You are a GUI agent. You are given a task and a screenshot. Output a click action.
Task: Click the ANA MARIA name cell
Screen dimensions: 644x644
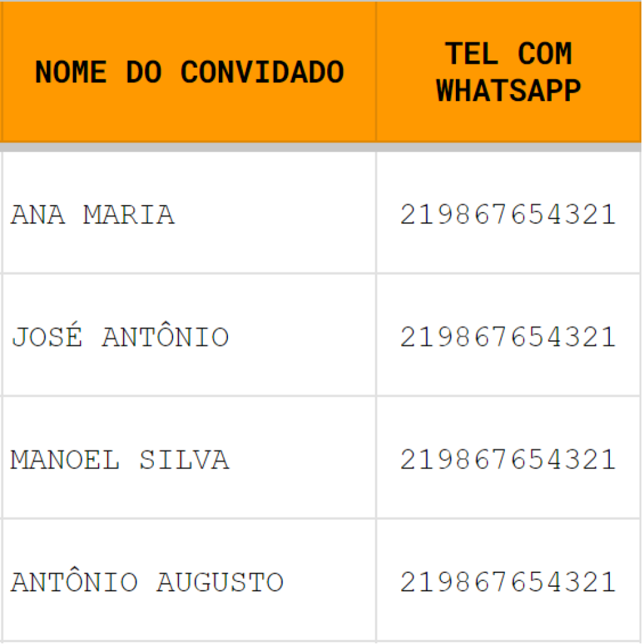[x=189, y=213]
